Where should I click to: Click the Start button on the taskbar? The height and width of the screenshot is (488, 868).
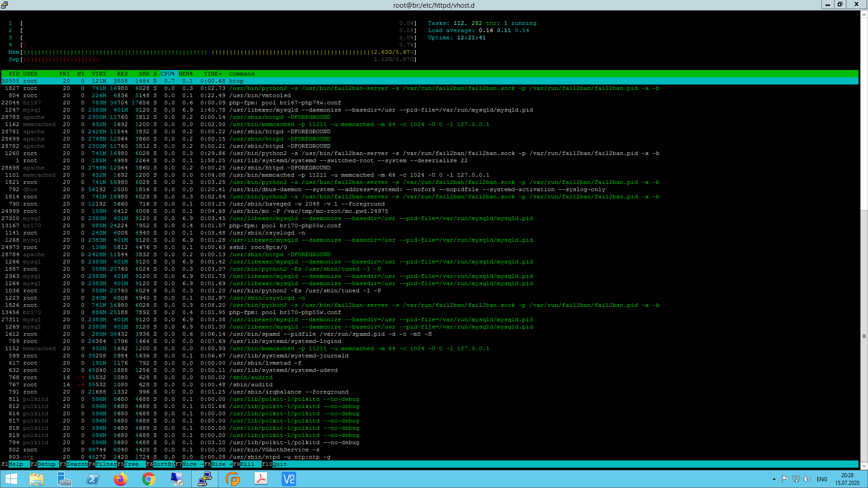pyautogui.click(x=11, y=479)
